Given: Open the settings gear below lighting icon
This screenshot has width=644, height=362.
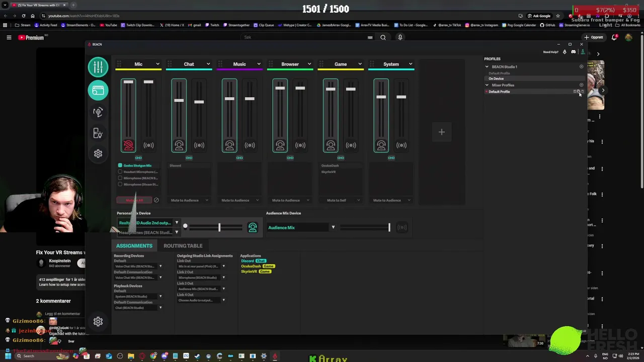Looking at the screenshot, I should tap(98, 153).
